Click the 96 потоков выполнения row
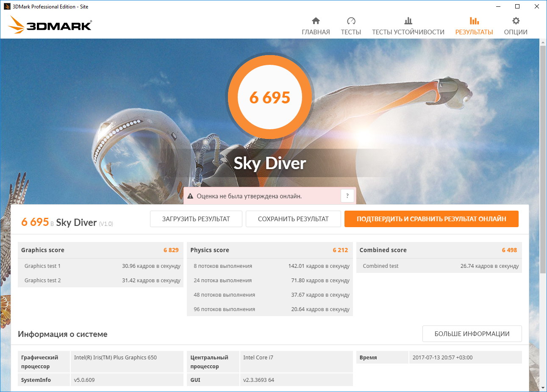This screenshot has width=547, height=392. pos(270,309)
